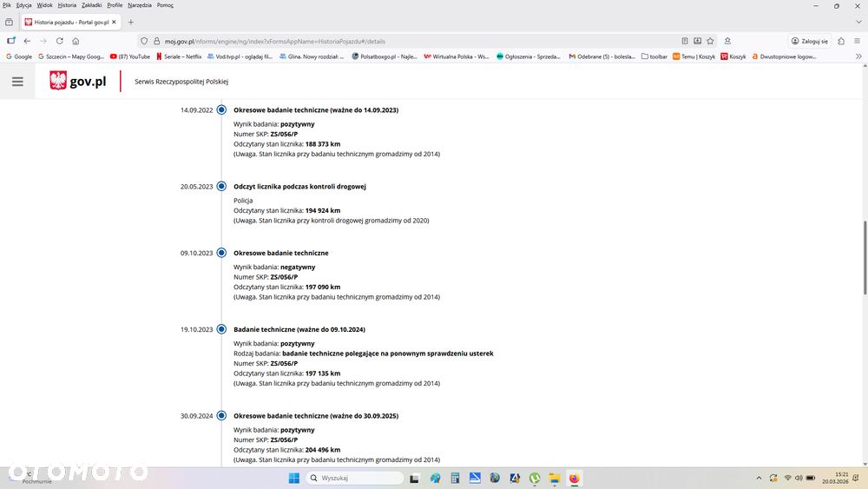The height and width of the screenshot is (489, 868).
Task: Open the Polsatboxgo.pl bookmark
Action: pos(385,56)
